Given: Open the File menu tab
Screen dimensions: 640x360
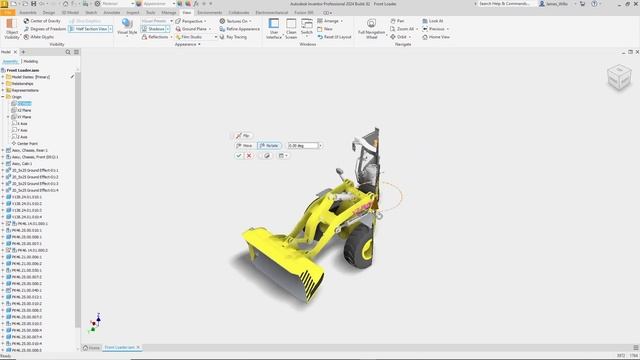Looking at the screenshot, I should pos(7,13).
